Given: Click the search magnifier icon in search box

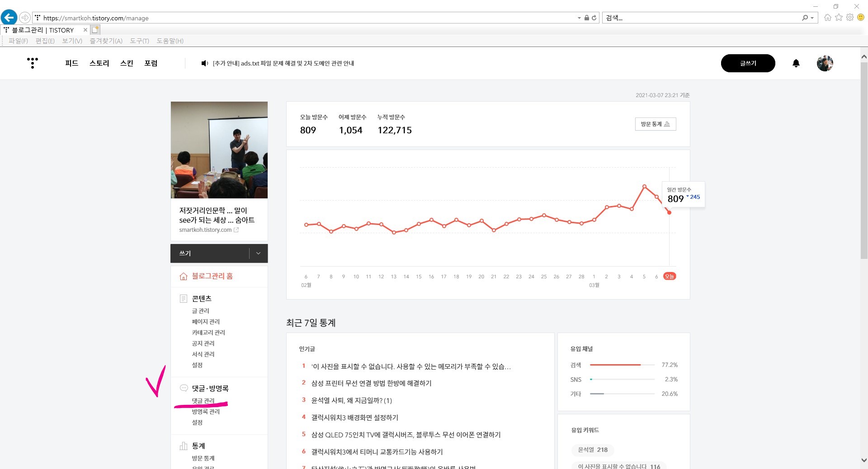Looking at the screenshot, I should (805, 18).
